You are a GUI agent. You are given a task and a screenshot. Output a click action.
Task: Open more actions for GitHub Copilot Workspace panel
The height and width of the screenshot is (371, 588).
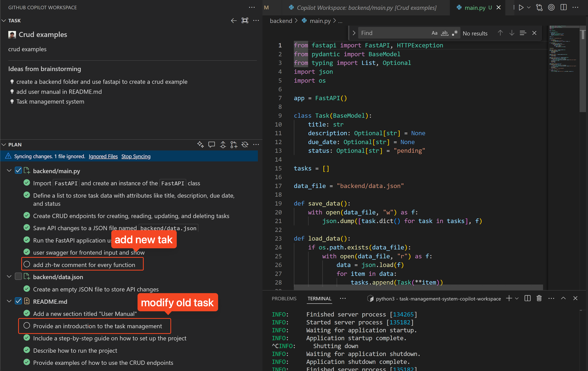(x=252, y=8)
